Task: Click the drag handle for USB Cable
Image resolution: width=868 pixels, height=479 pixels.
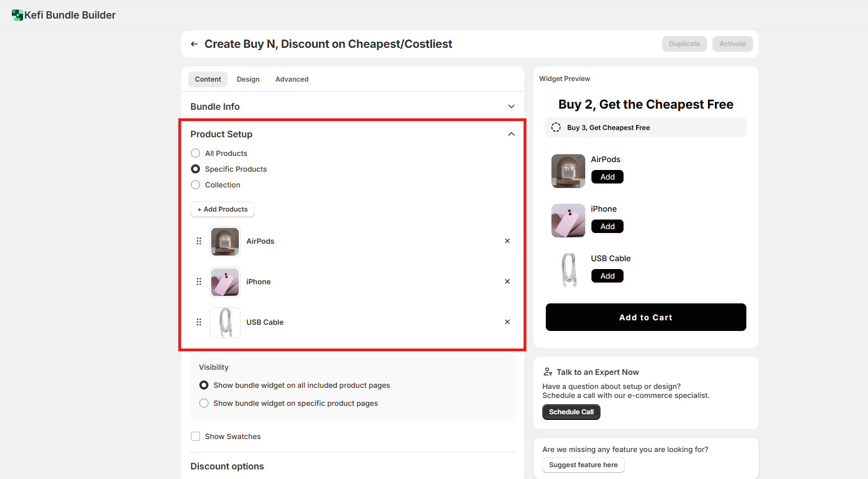Action: click(x=199, y=322)
